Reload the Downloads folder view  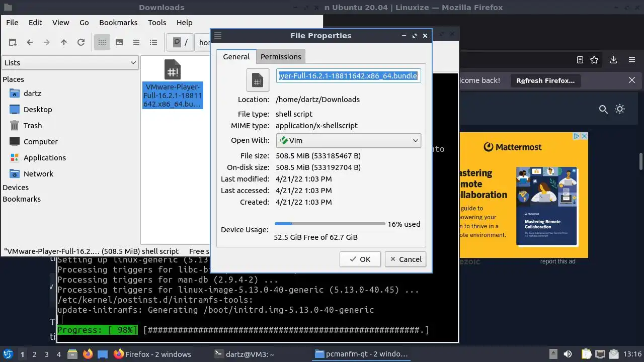(81, 42)
